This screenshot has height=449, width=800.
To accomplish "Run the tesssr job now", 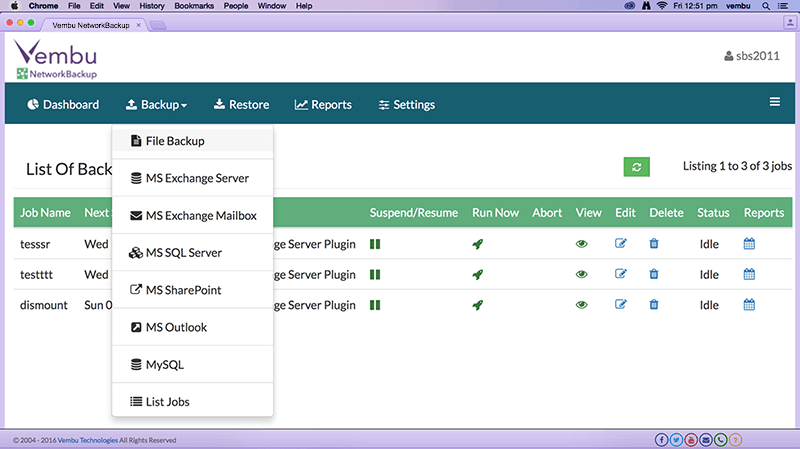I will [478, 244].
